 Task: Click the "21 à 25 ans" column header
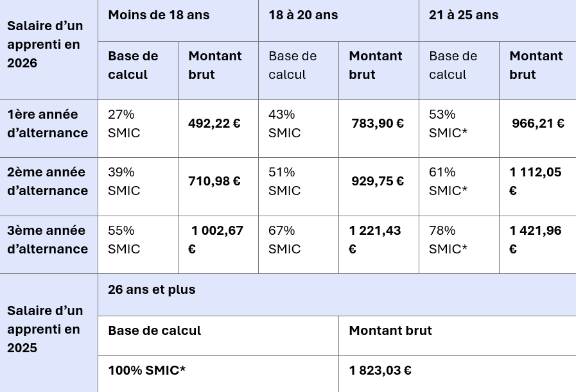[464, 15]
